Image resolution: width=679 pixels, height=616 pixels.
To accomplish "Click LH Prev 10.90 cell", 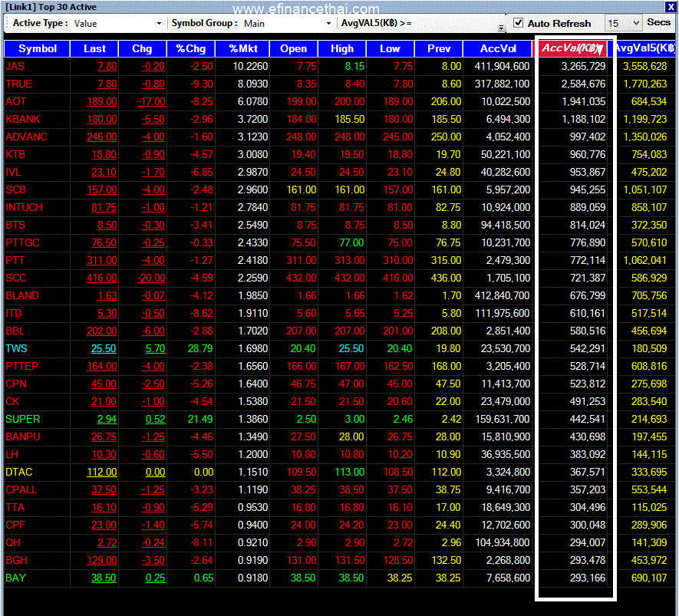I will (x=448, y=455).
